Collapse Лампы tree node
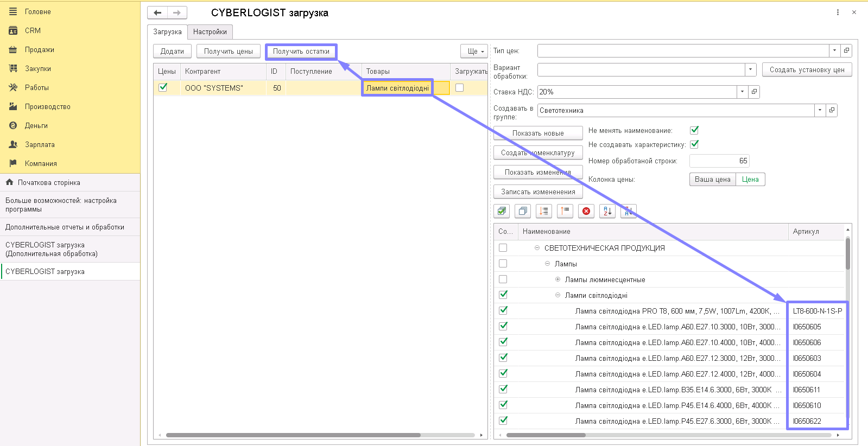The height and width of the screenshot is (446, 868). point(547,263)
